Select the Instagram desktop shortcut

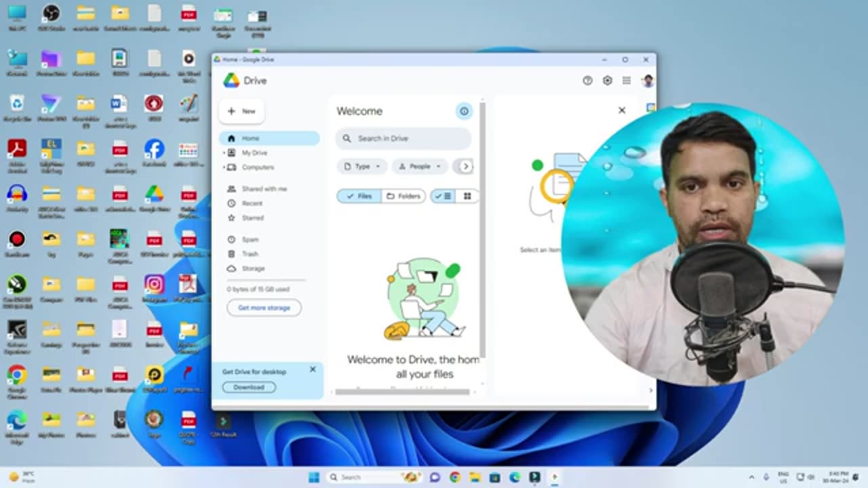(154, 288)
